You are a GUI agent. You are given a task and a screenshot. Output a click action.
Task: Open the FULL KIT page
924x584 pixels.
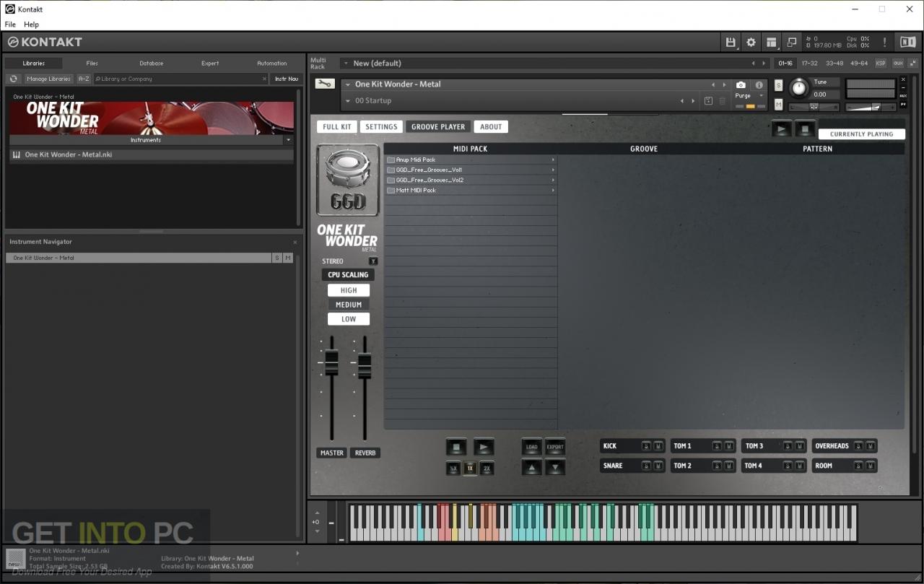[x=337, y=126]
